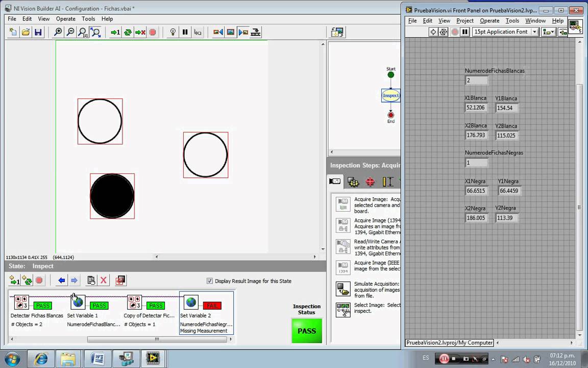
Task: Toggle Display Result Image for this State checkbox
Action: [x=210, y=281]
